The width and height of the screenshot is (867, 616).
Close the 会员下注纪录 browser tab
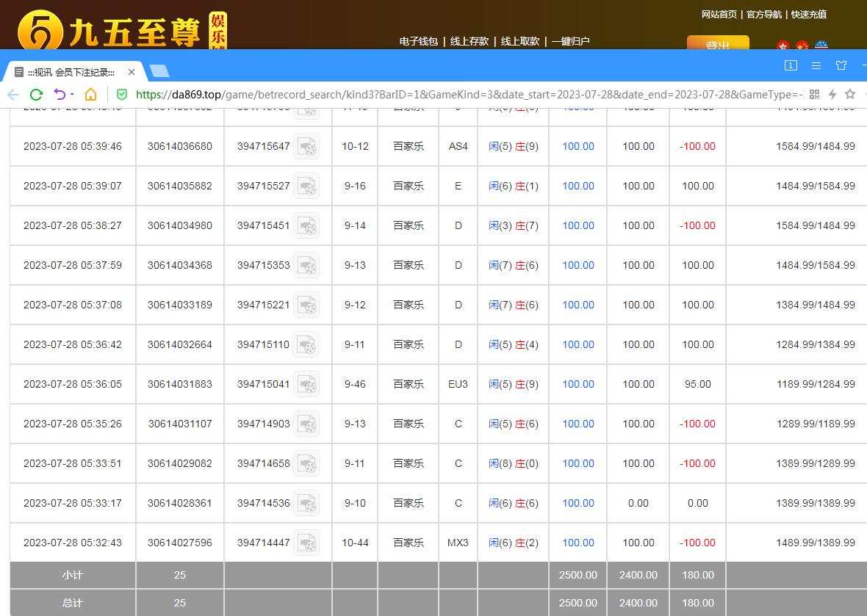click(x=131, y=73)
